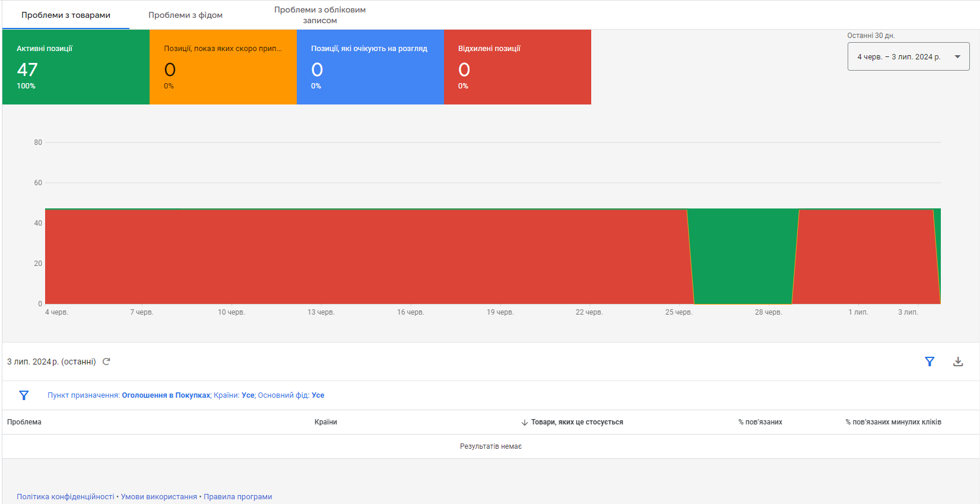Click the sort arrow on Товари, яких це стосується
The image size is (980, 504).
524,423
